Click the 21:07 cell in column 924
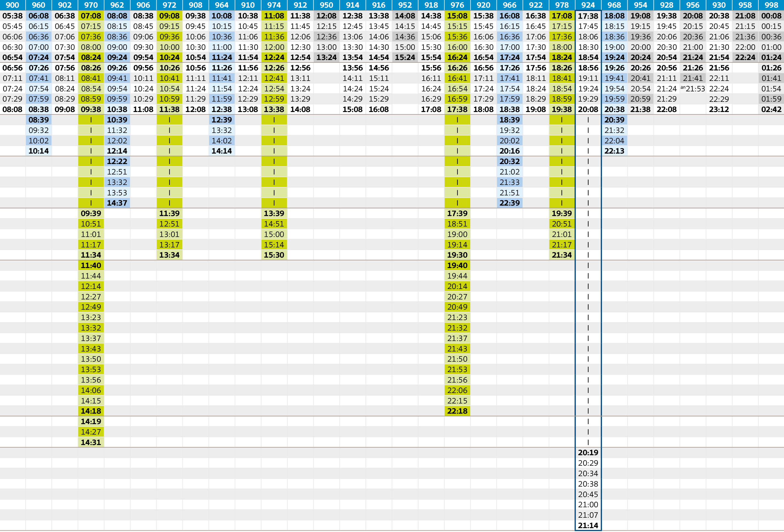784x532 pixels. click(588, 515)
